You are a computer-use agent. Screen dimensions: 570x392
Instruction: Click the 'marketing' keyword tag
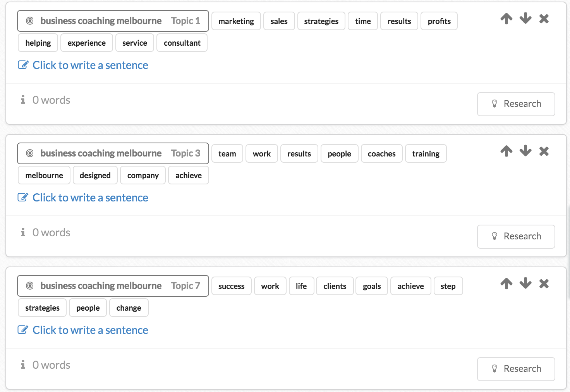(236, 21)
